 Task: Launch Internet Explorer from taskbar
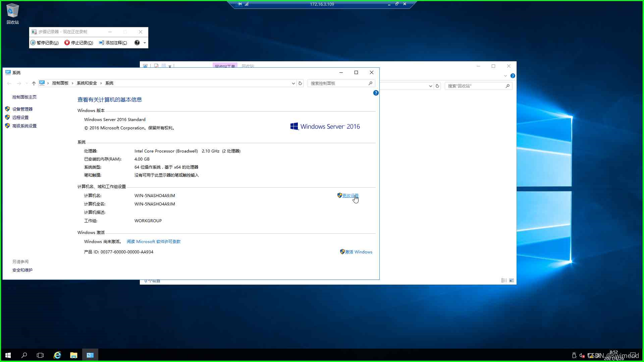(x=57, y=355)
